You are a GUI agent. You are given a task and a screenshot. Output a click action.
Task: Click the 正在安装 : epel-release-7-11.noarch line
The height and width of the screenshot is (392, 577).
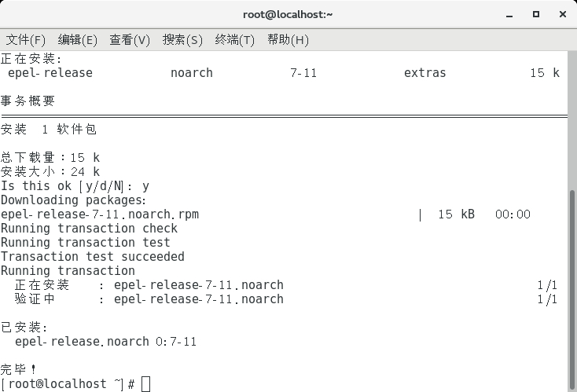click(149, 285)
